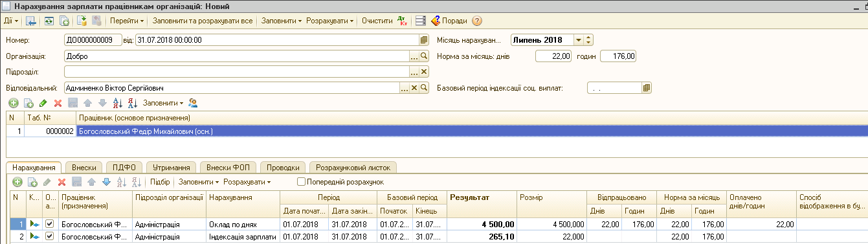Open employee selection people icon
Image resolution: width=868 pixels, height=244 pixels.
[193, 103]
